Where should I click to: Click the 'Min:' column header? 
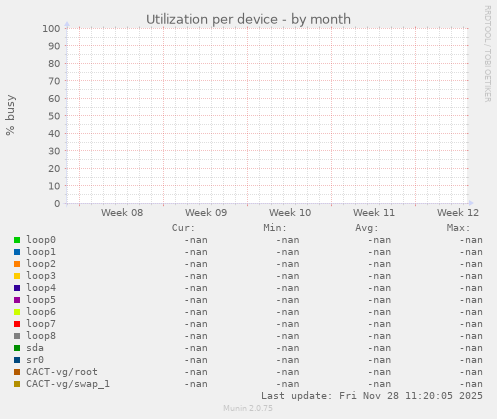(275, 228)
